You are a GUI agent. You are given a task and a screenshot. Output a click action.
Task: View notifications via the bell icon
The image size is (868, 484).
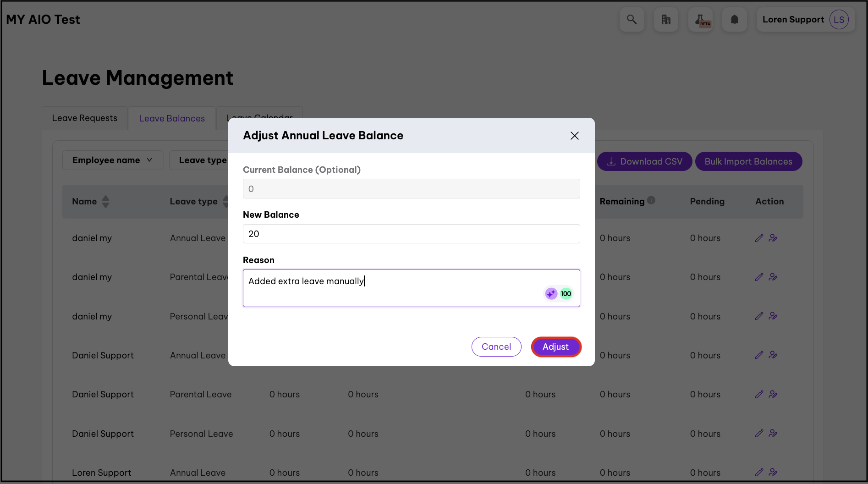tap(734, 19)
